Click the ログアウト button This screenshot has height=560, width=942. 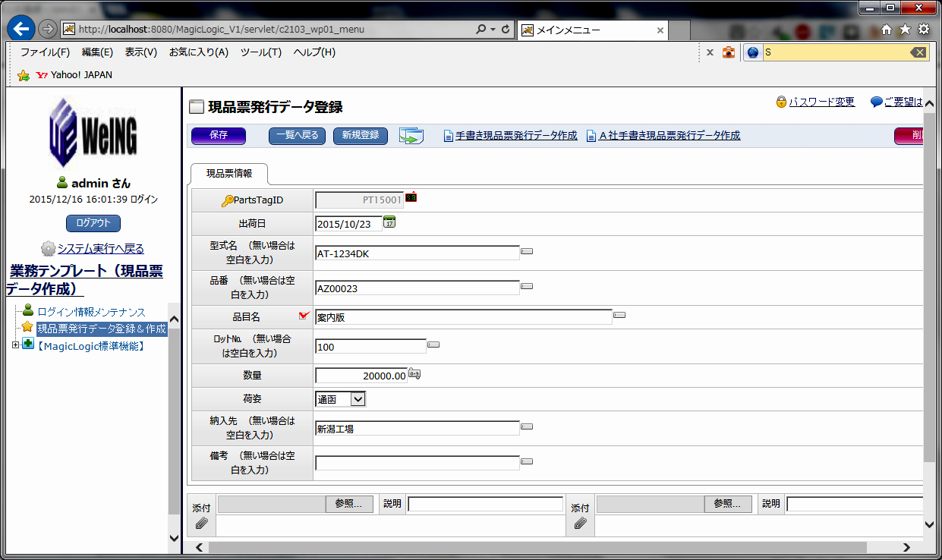tap(93, 223)
